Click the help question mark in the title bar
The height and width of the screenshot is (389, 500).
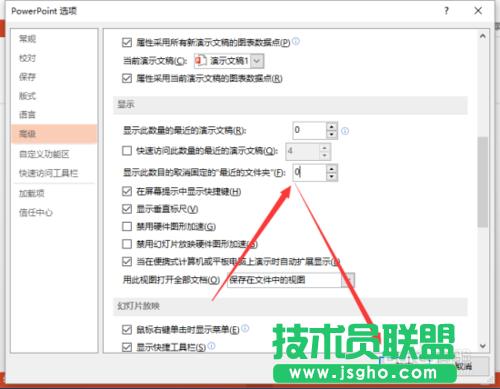(446, 11)
